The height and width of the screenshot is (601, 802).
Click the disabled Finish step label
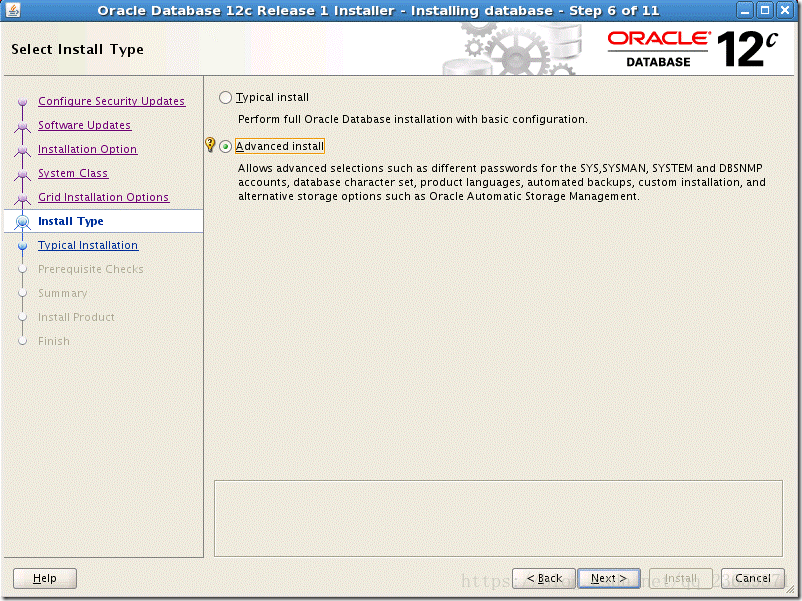54,342
